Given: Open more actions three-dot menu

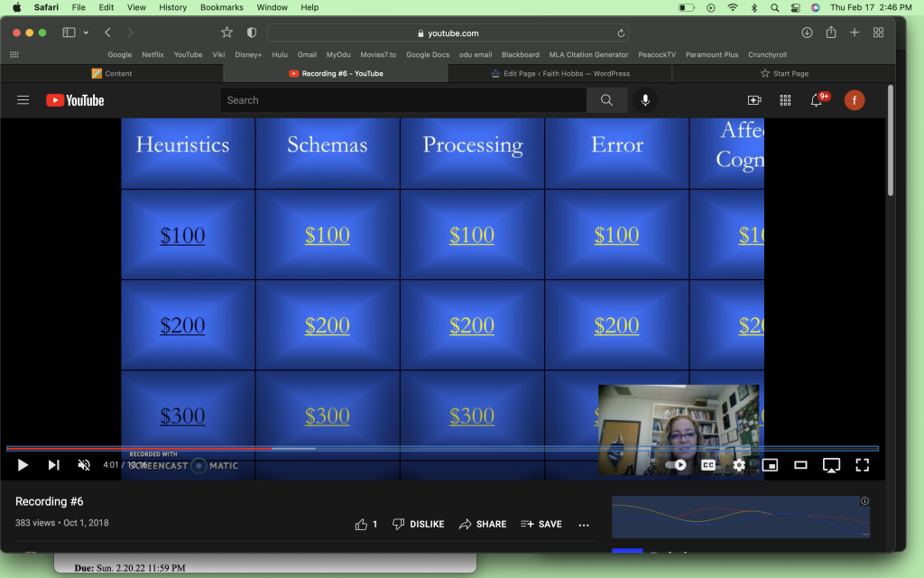Looking at the screenshot, I should pyautogui.click(x=584, y=525).
